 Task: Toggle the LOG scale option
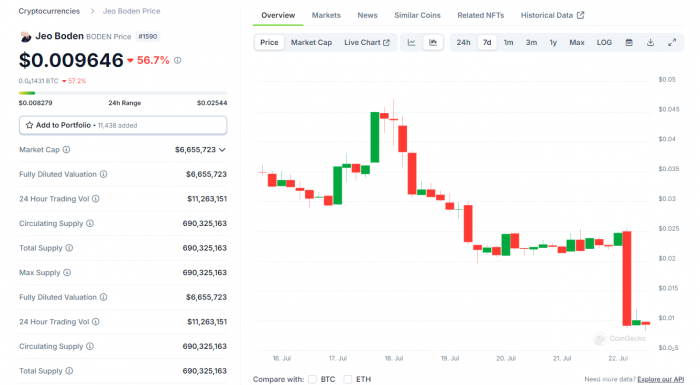click(x=604, y=42)
